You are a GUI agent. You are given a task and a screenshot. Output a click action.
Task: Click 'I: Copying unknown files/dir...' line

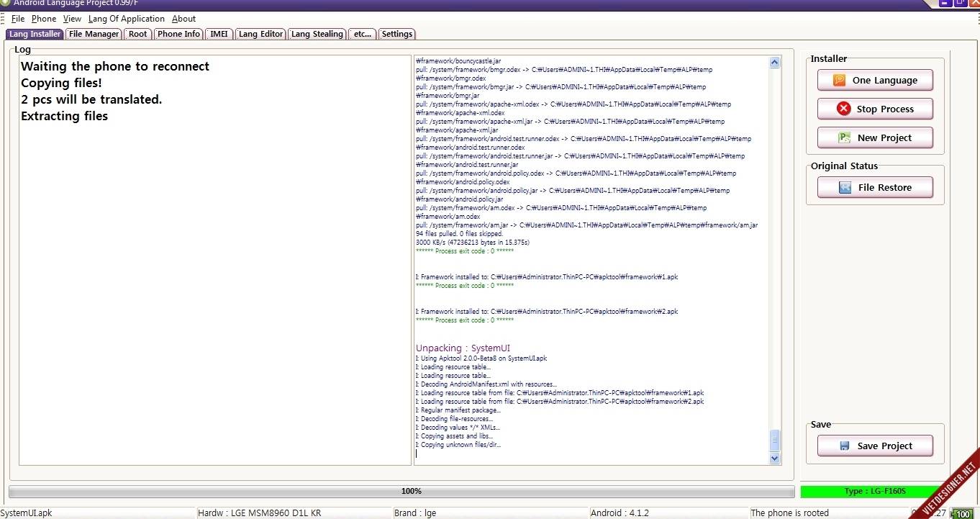point(458,445)
